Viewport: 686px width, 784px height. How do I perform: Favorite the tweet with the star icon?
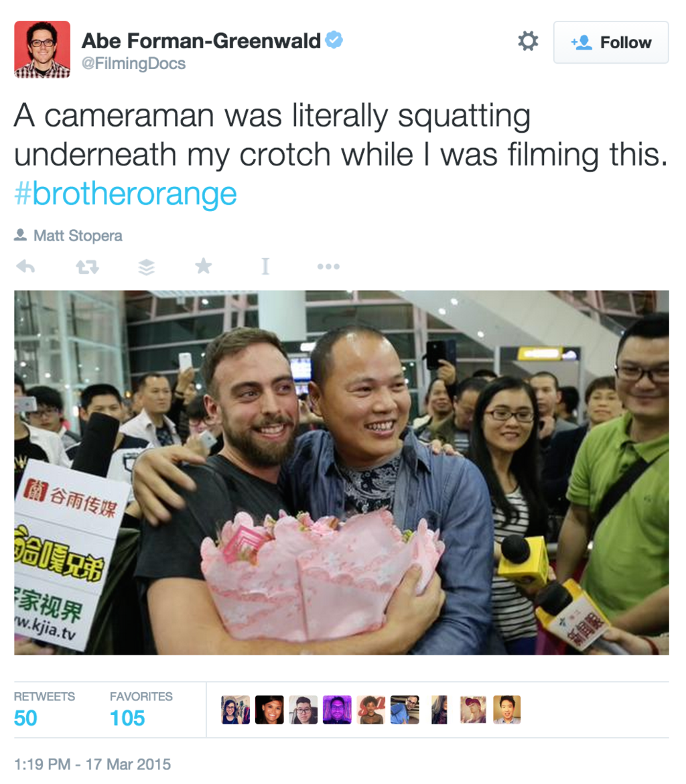pos(204,266)
